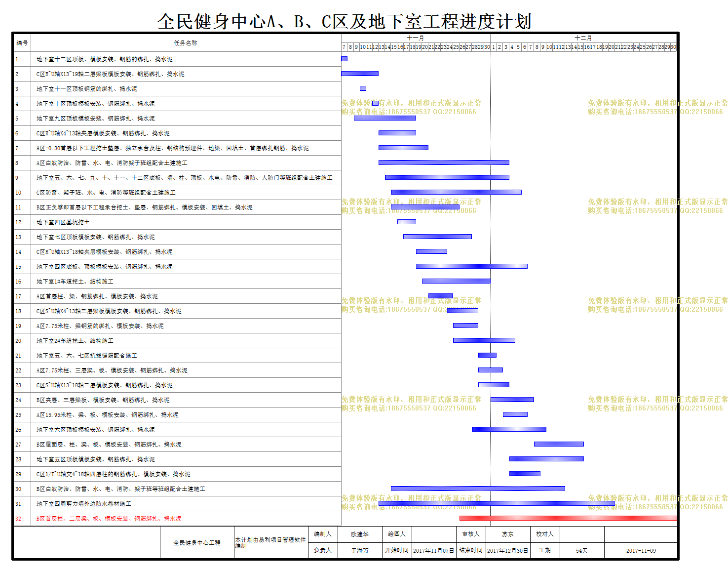Click the Gantt bar for task 1
Screen dimensions: 728x571
[345, 59]
